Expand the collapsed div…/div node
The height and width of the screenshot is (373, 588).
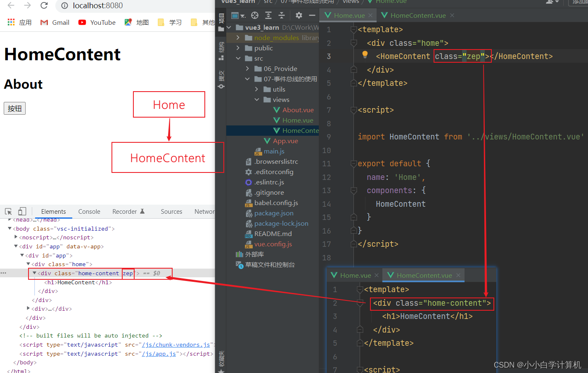click(28, 308)
